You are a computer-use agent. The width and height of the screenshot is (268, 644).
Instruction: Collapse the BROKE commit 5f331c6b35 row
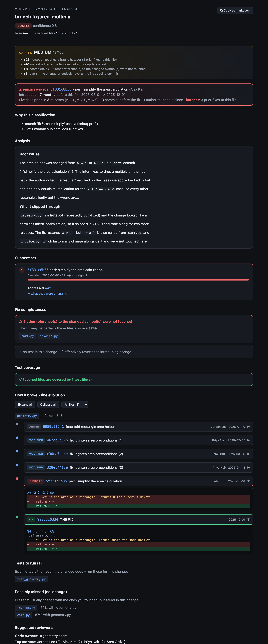coord(138,481)
